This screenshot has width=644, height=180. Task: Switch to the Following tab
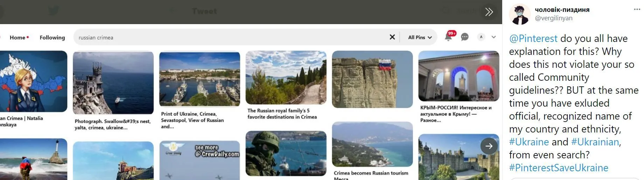pos(52,37)
